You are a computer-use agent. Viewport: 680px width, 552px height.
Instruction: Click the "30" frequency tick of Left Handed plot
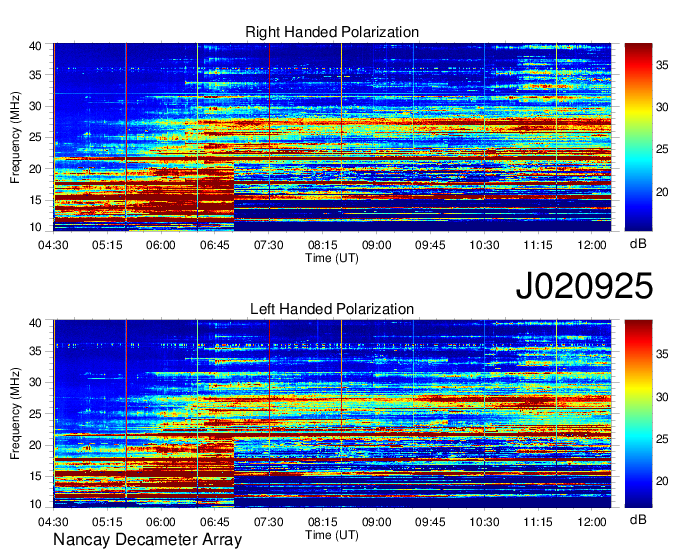[x=36, y=382]
